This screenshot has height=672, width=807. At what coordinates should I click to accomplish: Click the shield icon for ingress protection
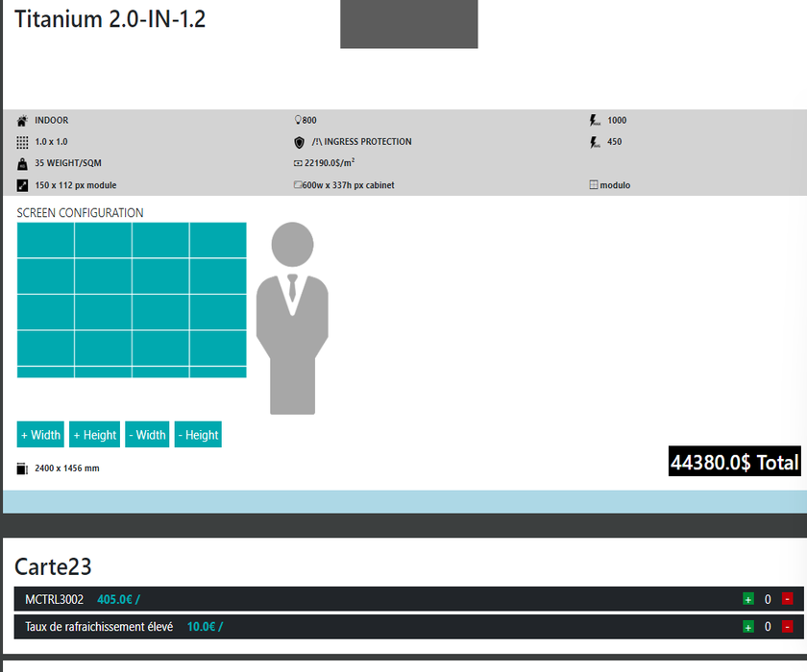[x=299, y=142]
